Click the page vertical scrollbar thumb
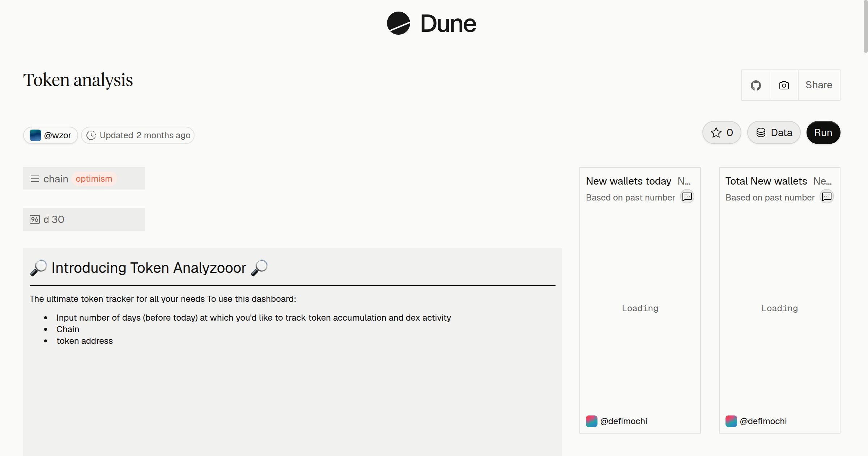The width and height of the screenshot is (868, 456). click(x=865, y=27)
